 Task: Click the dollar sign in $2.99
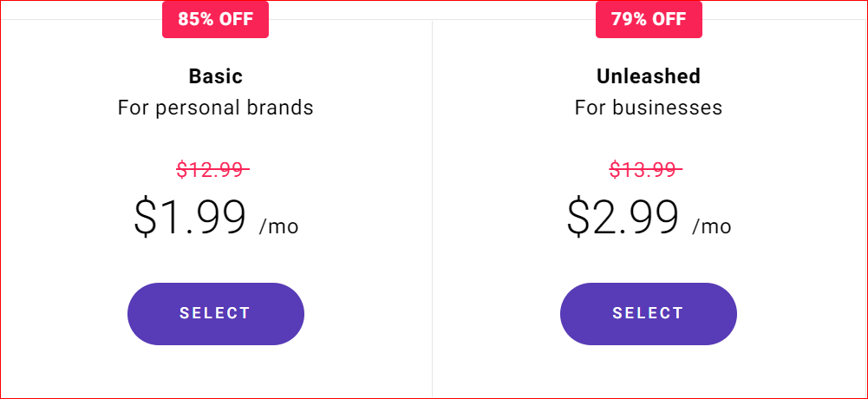point(578,218)
